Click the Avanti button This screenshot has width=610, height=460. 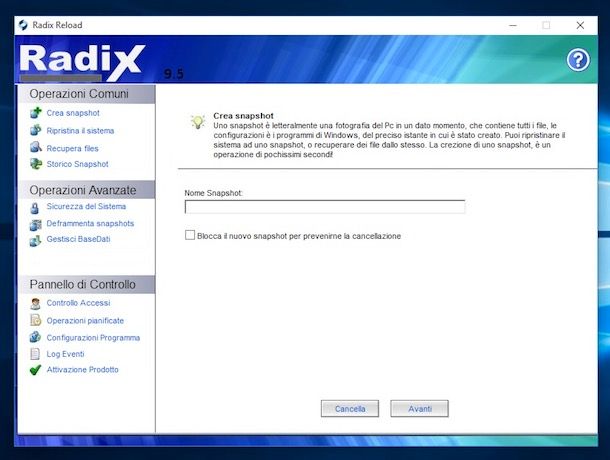click(419, 409)
